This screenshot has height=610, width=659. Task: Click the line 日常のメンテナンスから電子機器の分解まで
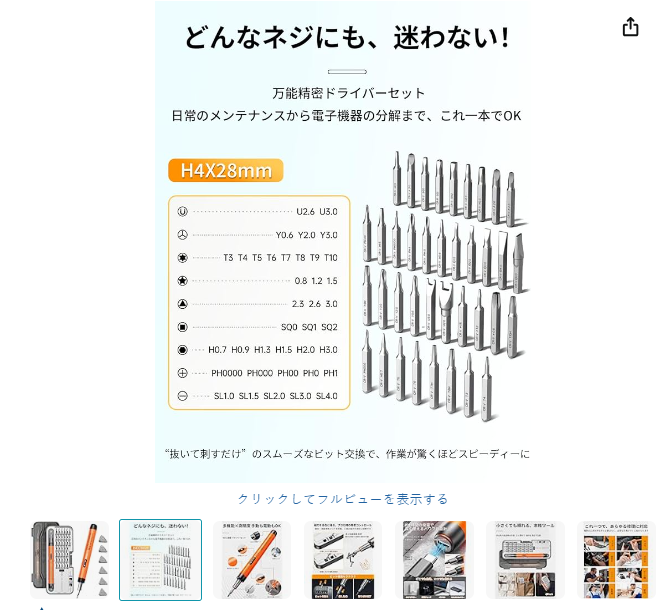coord(346,116)
